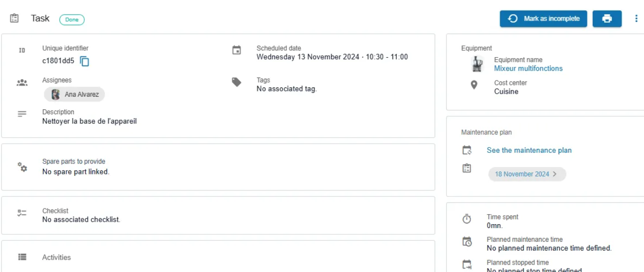Copy the unique identifier c1801dd5
This screenshot has width=644, height=272.
tap(84, 62)
